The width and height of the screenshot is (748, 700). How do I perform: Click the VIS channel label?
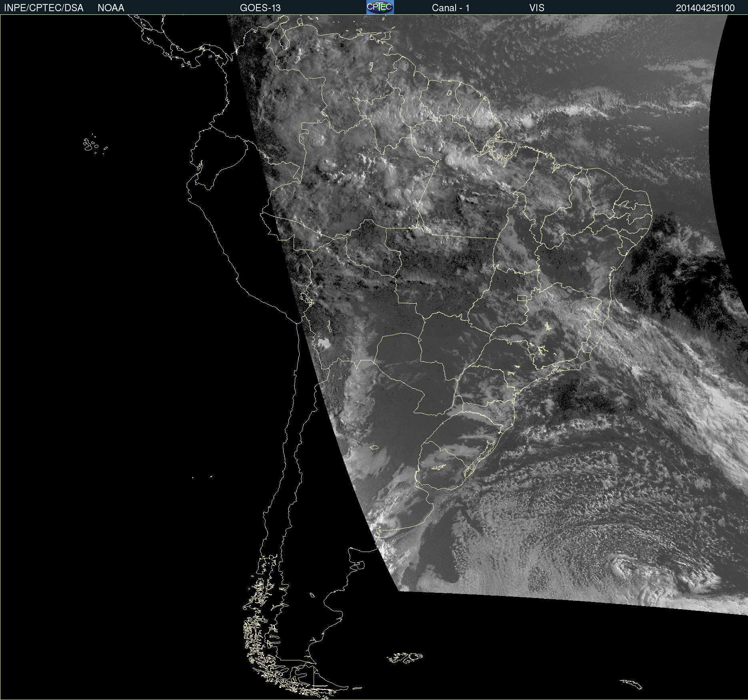(x=537, y=8)
